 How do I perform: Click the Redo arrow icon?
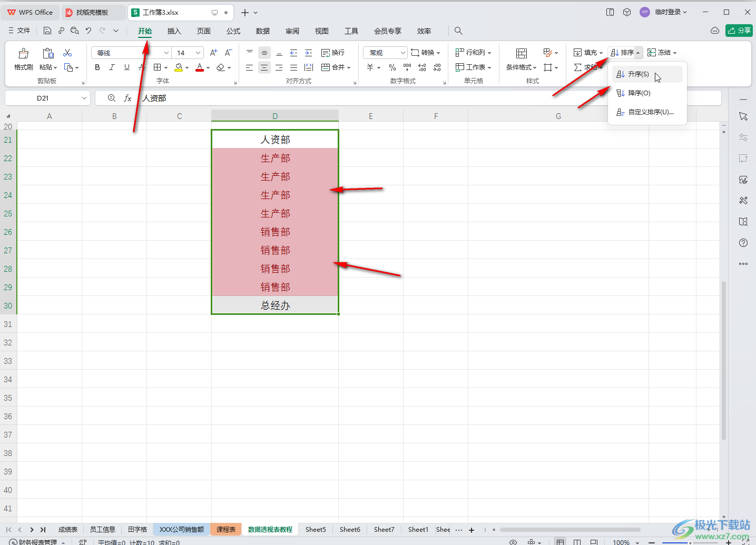102,31
